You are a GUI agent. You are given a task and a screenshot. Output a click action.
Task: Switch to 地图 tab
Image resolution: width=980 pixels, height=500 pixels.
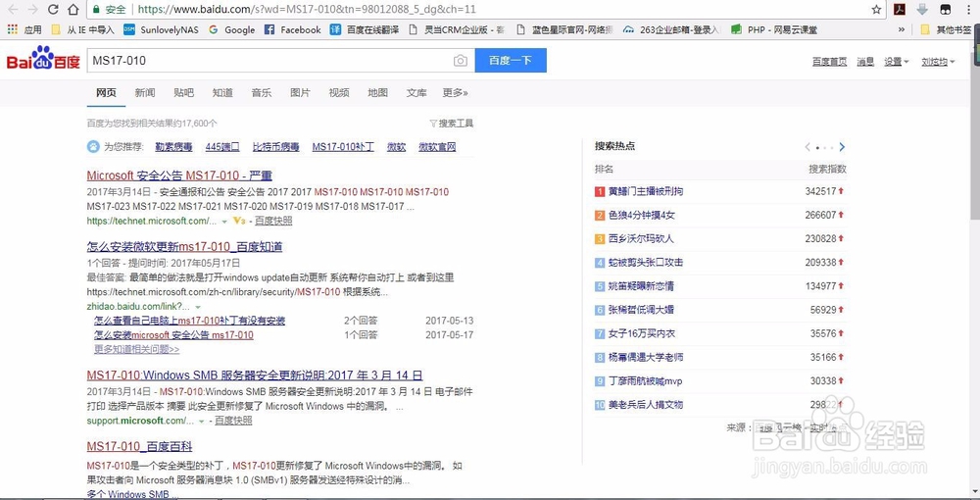point(377,92)
